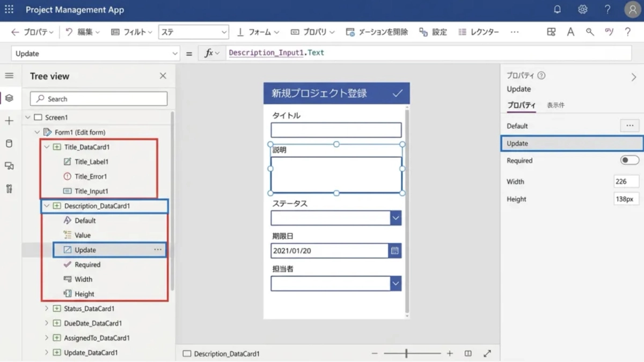Open the フォーム menu in toolbar
The image size is (644, 362).
tap(259, 32)
